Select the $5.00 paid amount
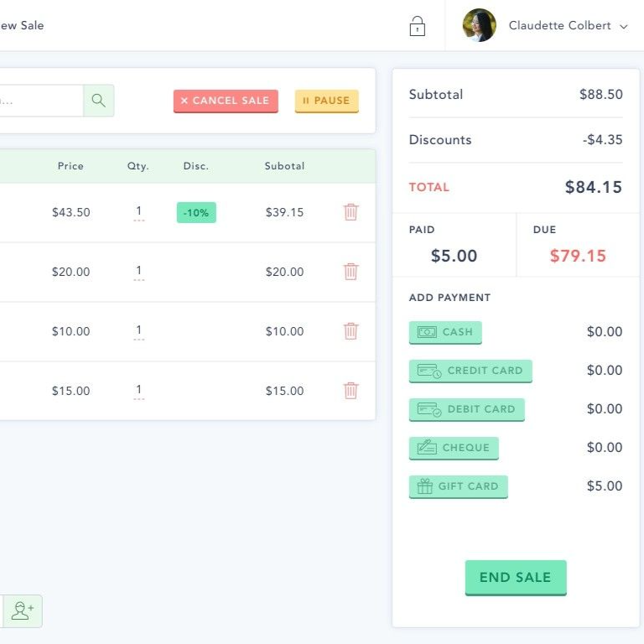This screenshot has height=644, width=644. click(454, 256)
